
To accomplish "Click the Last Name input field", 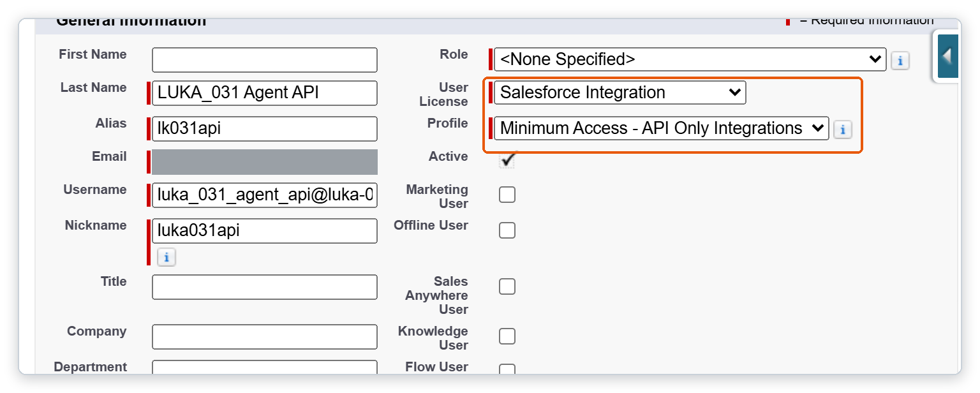I will click(265, 93).
